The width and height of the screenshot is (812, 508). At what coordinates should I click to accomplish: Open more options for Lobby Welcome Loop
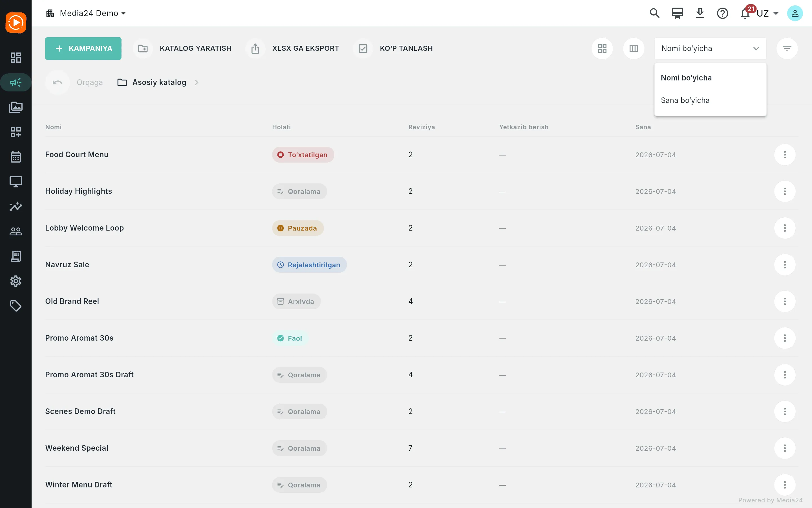784,228
